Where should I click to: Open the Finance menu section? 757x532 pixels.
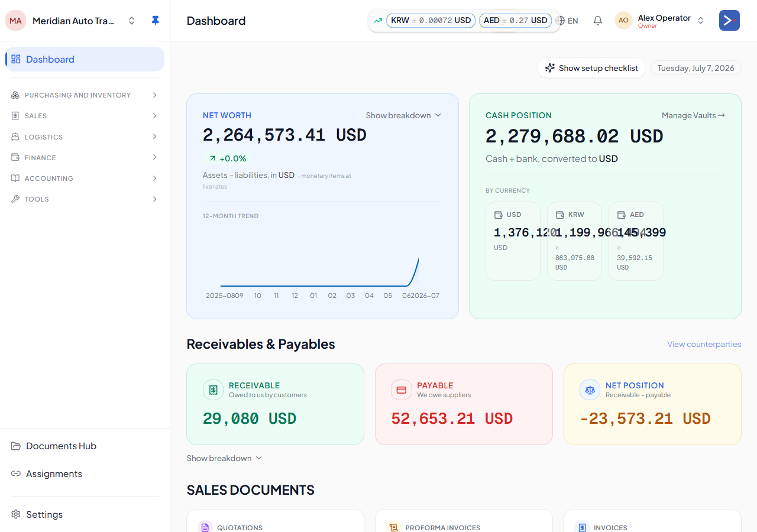point(85,157)
